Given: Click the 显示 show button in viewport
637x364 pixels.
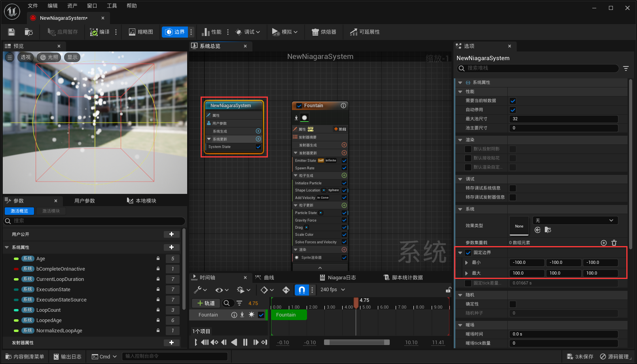Looking at the screenshot, I should [x=72, y=57].
